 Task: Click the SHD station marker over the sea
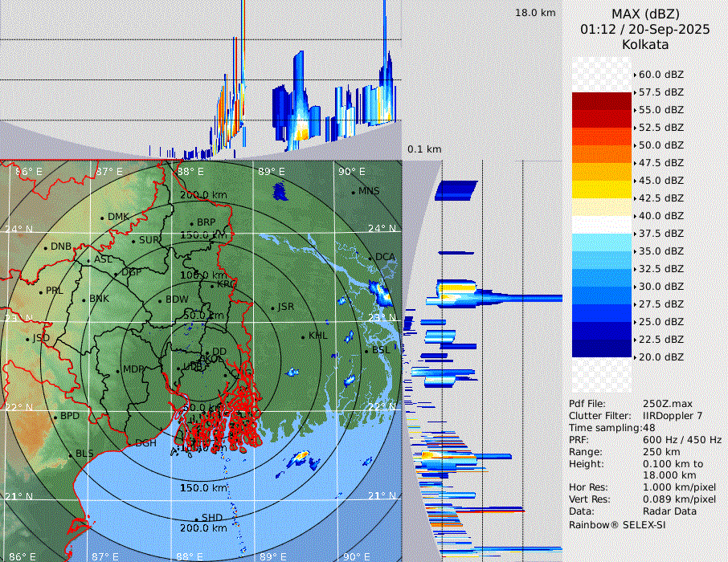(x=197, y=519)
